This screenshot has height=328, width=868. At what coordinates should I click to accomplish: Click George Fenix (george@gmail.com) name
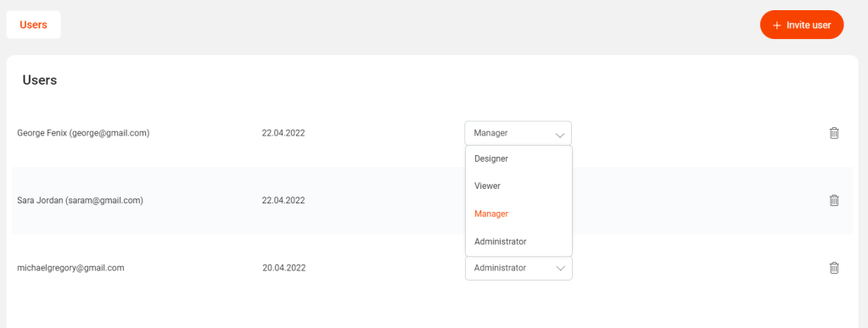84,133
